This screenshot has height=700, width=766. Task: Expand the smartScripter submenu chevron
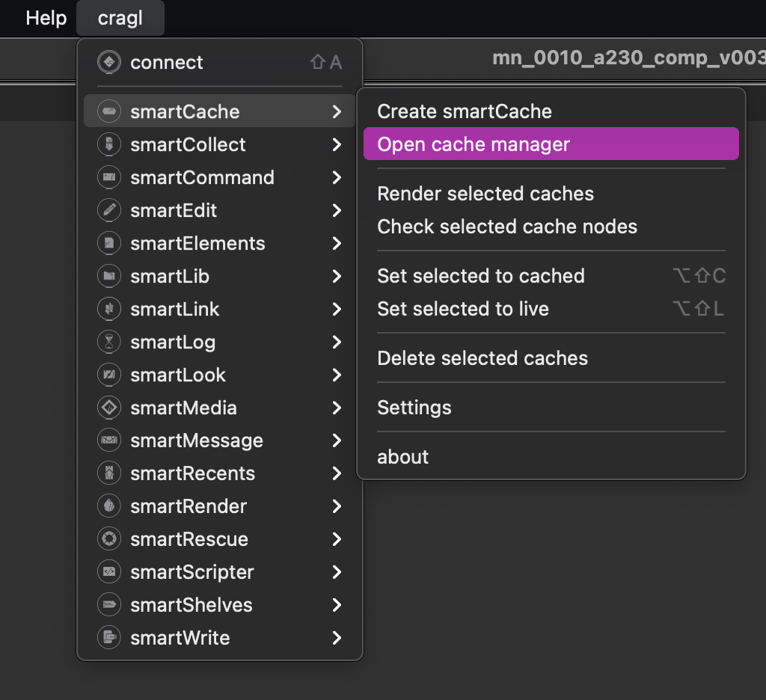[338, 572]
